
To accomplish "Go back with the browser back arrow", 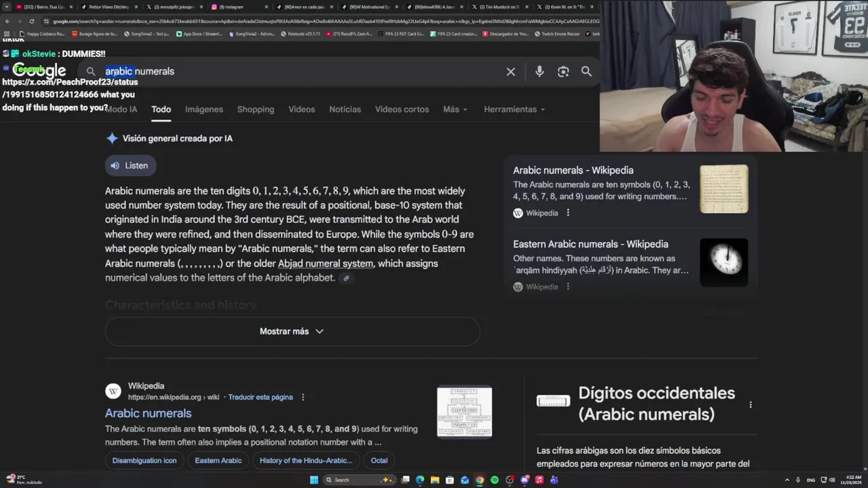I will [7, 21].
